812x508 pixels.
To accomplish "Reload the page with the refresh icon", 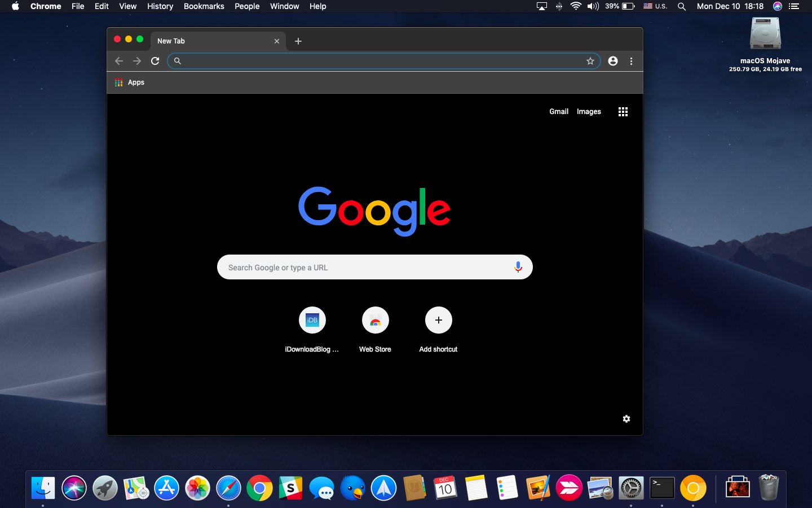I will click(x=155, y=61).
